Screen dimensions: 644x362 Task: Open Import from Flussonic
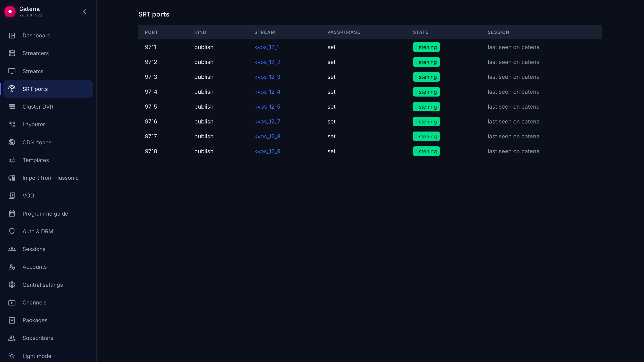pos(48,178)
